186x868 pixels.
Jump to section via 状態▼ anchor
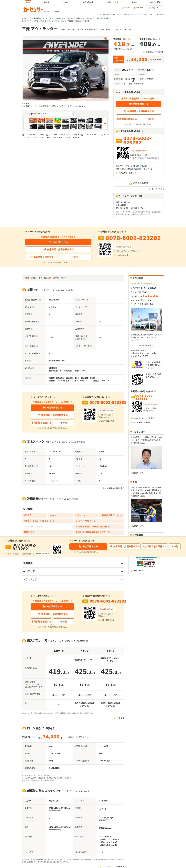(x=27, y=278)
